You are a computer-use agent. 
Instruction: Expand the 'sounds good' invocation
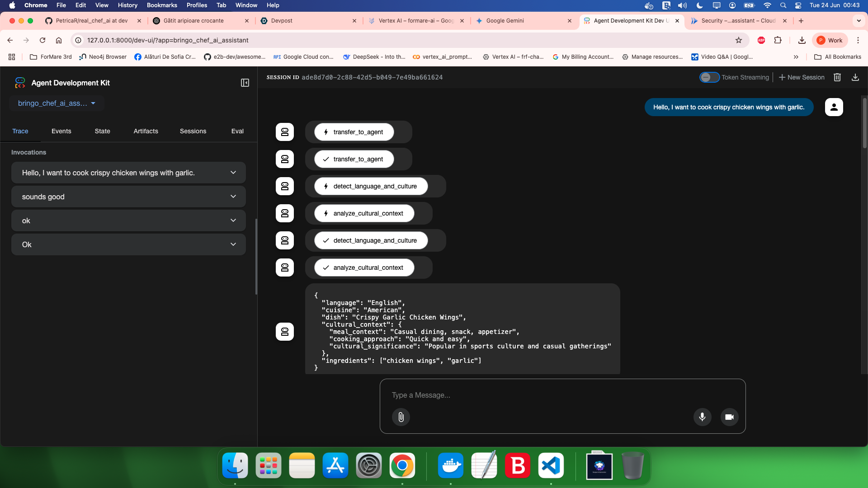233,197
